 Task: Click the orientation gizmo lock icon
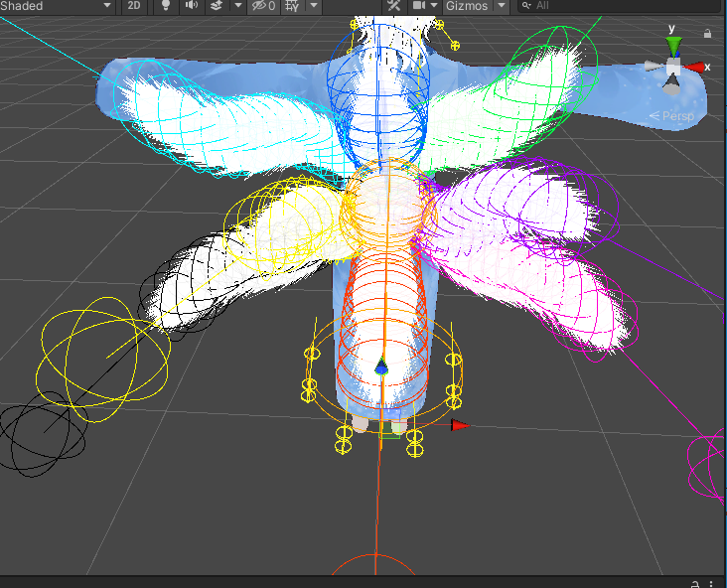pos(707,33)
